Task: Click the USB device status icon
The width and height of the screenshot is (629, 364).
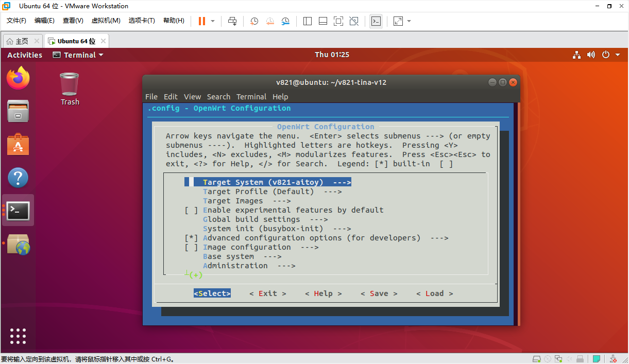Action: [580, 359]
